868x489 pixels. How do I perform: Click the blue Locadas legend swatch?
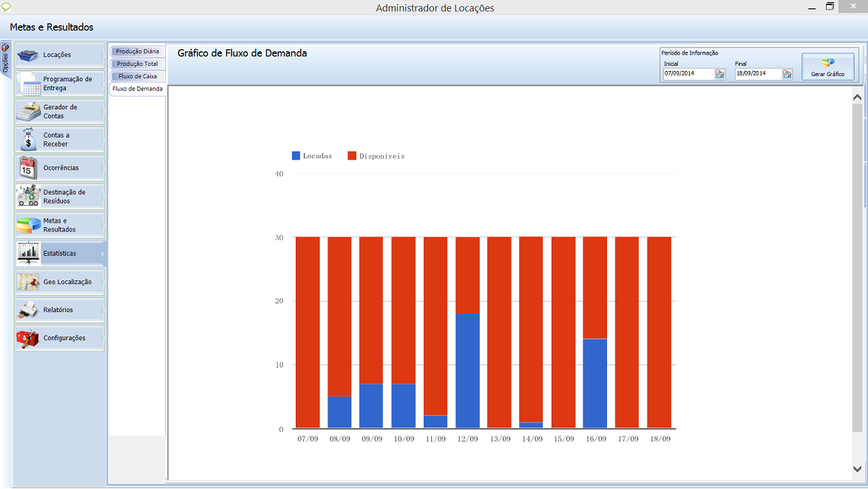click(x=296, y=156)
